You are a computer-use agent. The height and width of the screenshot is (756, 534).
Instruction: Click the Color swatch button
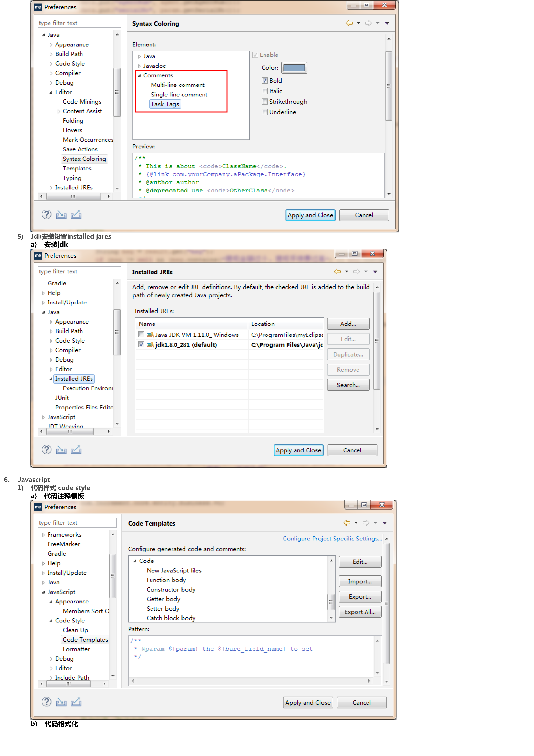[x=294, y=68]
